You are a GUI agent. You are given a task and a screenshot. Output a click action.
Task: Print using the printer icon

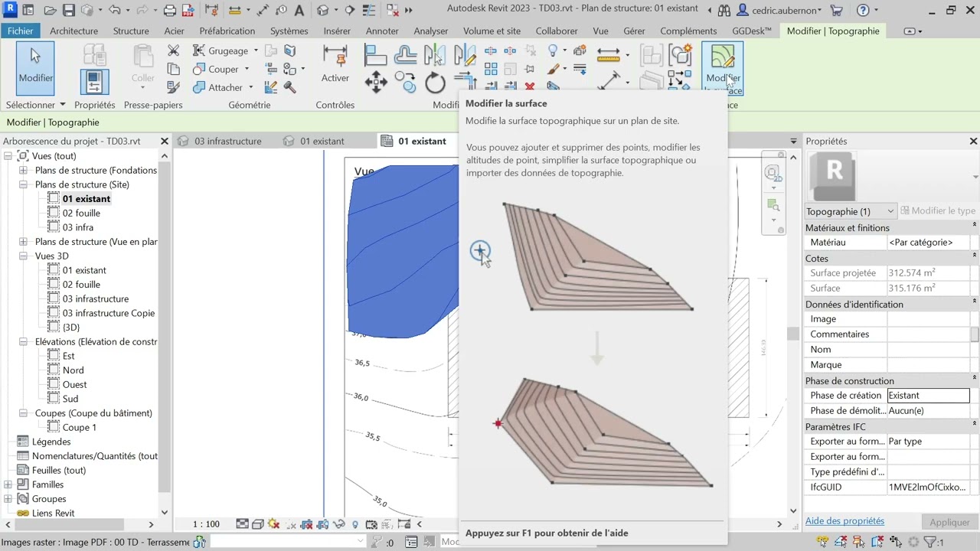[x=170, y=11]
